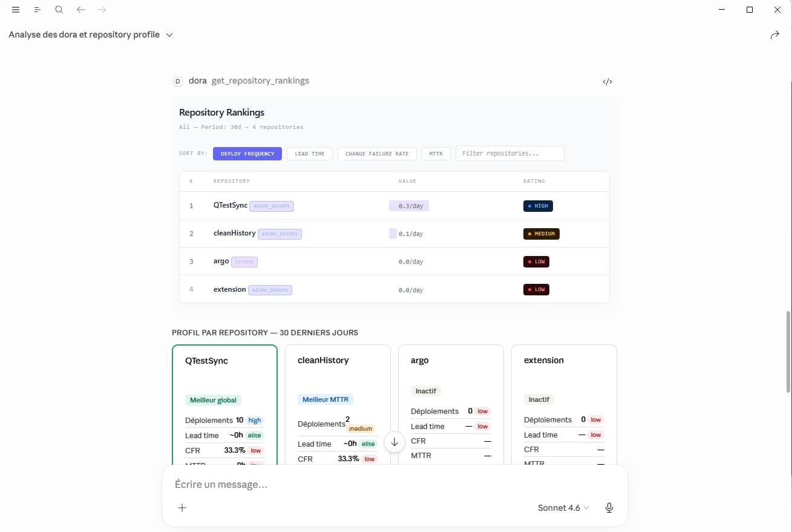This screenshot has height=532, width=792.
Task: Sort by Deploy Frequency
Action: pyautogui.click(x=247, y=154)
